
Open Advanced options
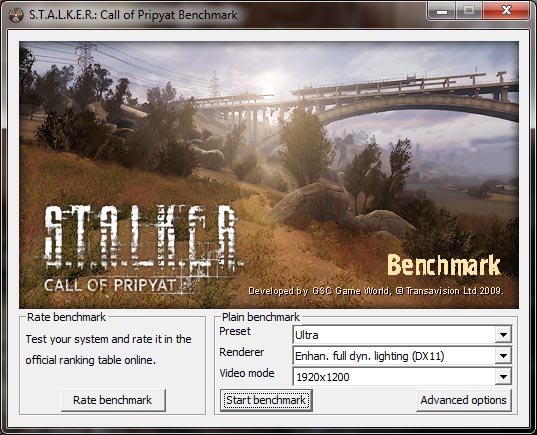click(x=464, y=400)
